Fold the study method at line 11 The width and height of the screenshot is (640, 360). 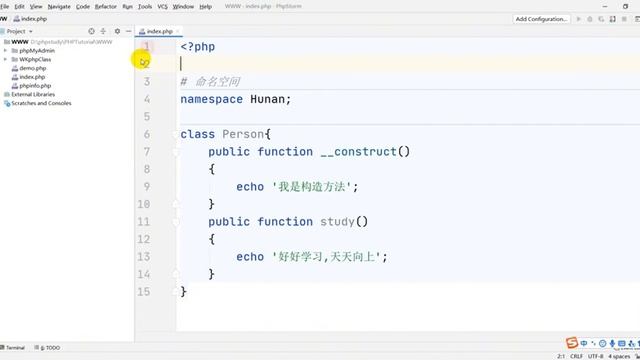[x=176, y=222]
